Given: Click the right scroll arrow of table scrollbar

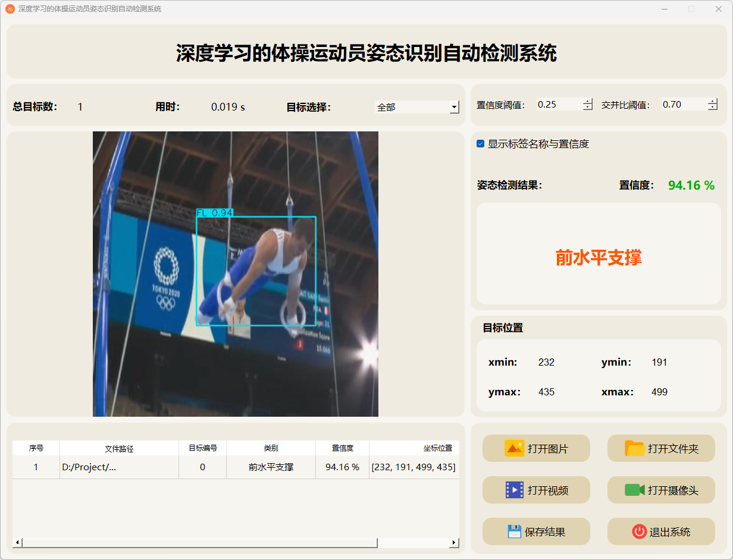Looking at the screenshot, I should click(x=454, y=543).
